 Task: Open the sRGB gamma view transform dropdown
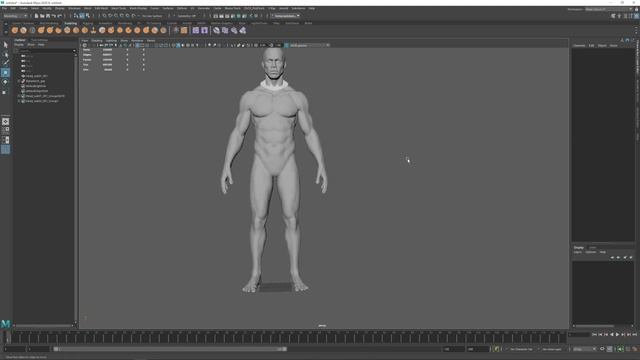[309, 45]
